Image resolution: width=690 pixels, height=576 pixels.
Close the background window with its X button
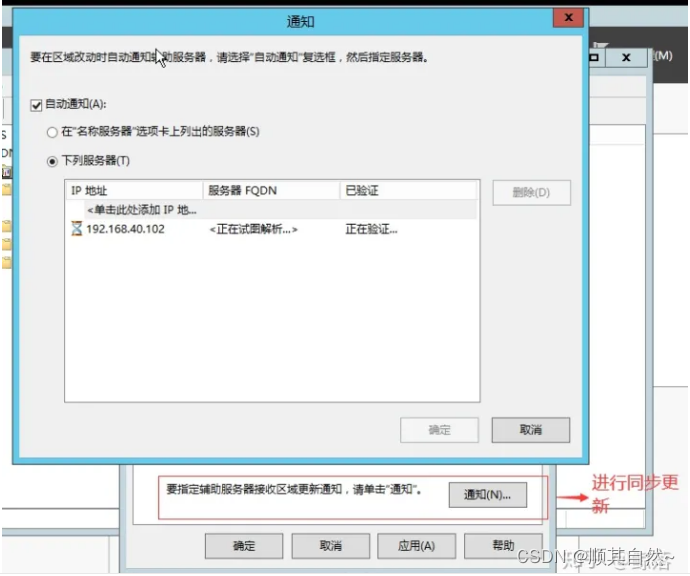coord(626,58)
